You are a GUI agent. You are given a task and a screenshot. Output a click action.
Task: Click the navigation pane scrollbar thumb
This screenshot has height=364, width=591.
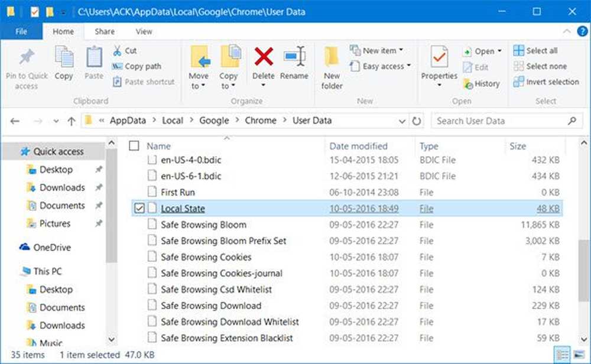coord(111,206)
